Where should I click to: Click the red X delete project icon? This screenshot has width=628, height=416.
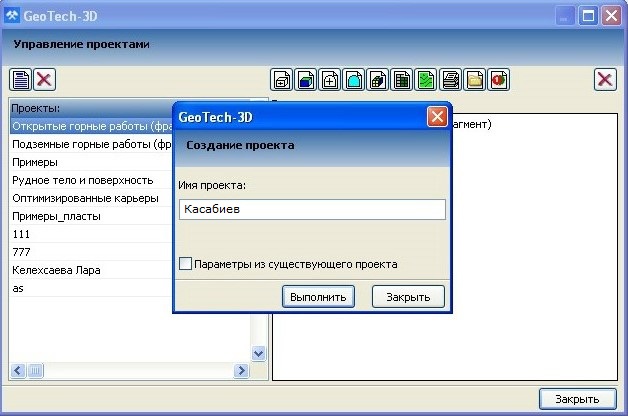(x=44, y=79)
